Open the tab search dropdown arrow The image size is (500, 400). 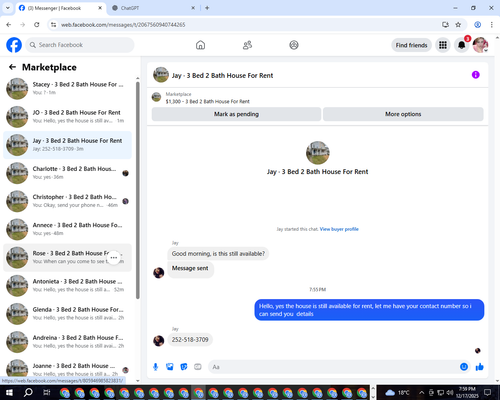(8, 8)
